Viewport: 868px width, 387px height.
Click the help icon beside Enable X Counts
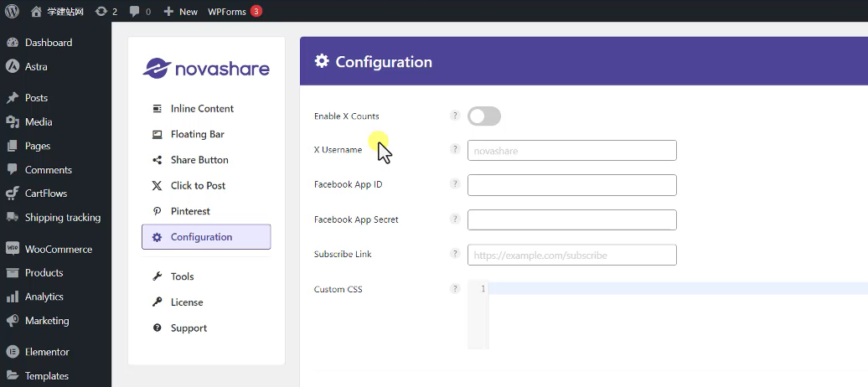pyautogui.click(x=455, y=116)
